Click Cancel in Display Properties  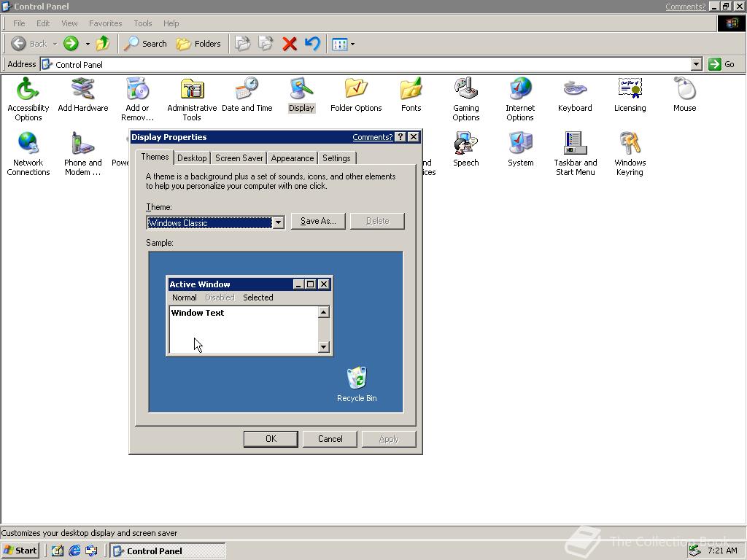point(330,439)
